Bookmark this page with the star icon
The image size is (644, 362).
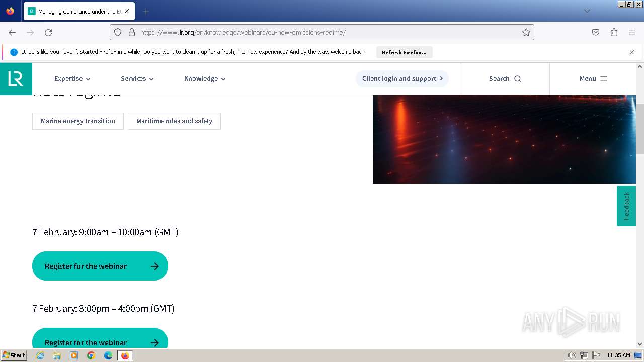[526, 32]
